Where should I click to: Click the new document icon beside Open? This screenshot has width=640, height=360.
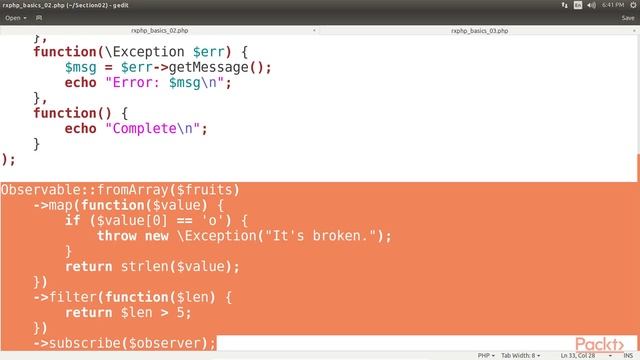point(39,18)
